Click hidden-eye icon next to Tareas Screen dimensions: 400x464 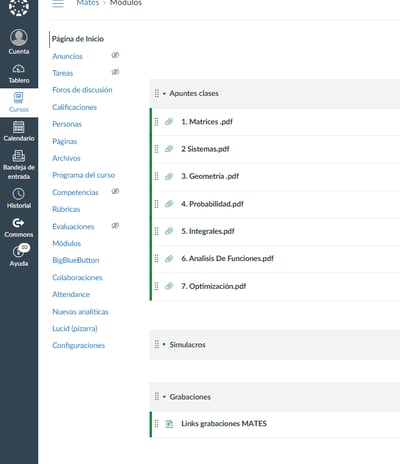coord(115,72)
